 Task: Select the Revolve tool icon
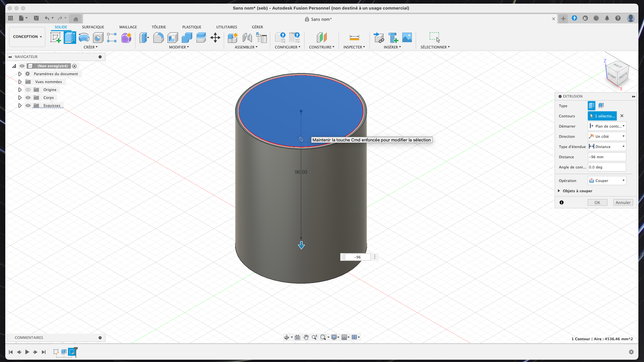coord(84,38)
